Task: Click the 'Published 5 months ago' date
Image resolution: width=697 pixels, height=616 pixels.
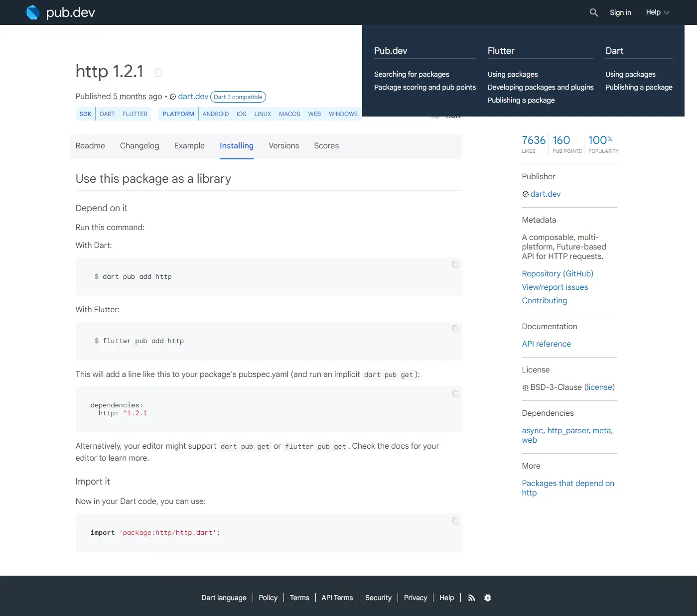Action: point(138,97)
